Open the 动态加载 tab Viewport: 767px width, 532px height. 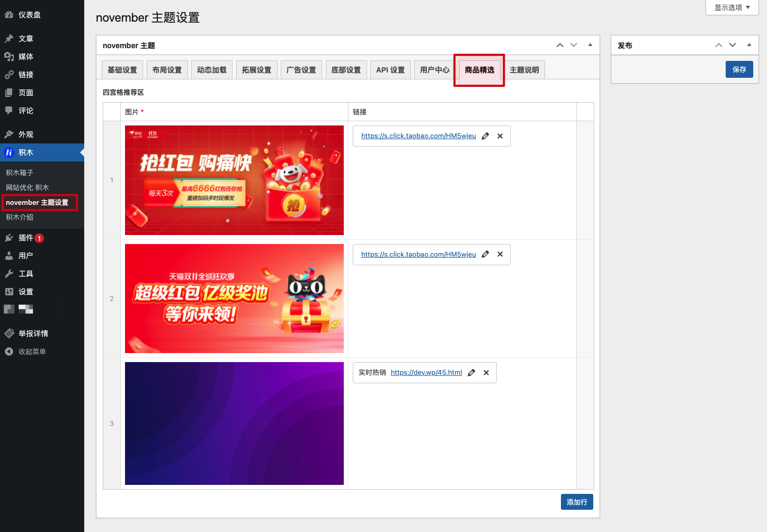pyautogui.click(x=211, y=70)
